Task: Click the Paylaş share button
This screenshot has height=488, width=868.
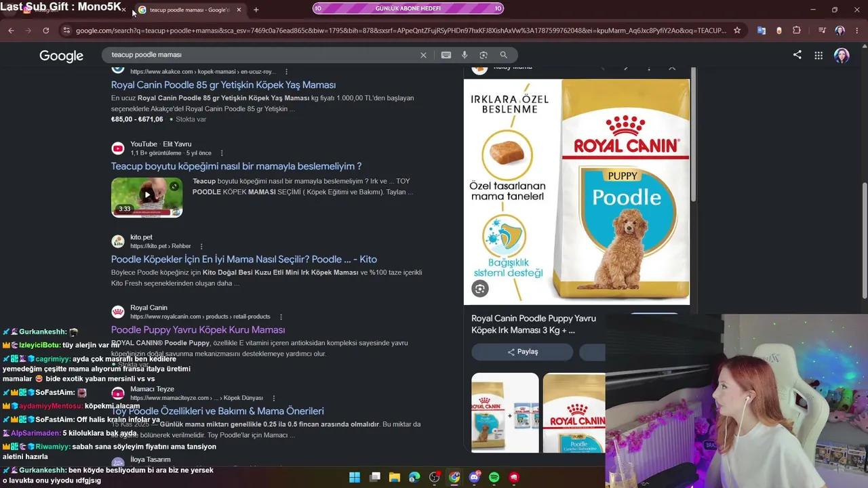Action: pos(522,352)
